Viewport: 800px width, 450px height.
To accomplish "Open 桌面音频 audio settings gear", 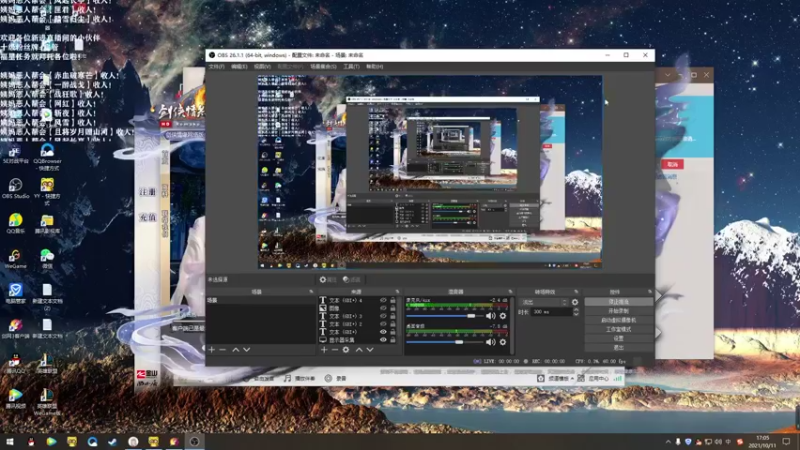I will (503, 342).
